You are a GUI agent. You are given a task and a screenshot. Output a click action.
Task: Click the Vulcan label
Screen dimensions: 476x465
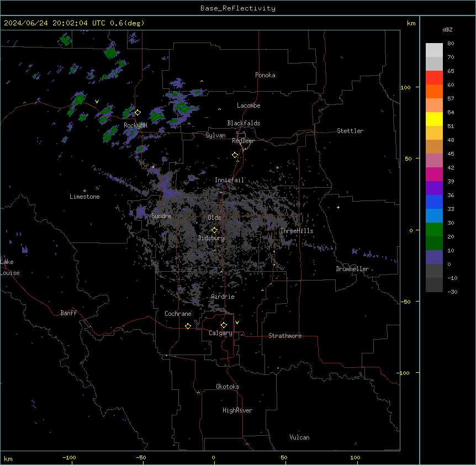(300, 437)
